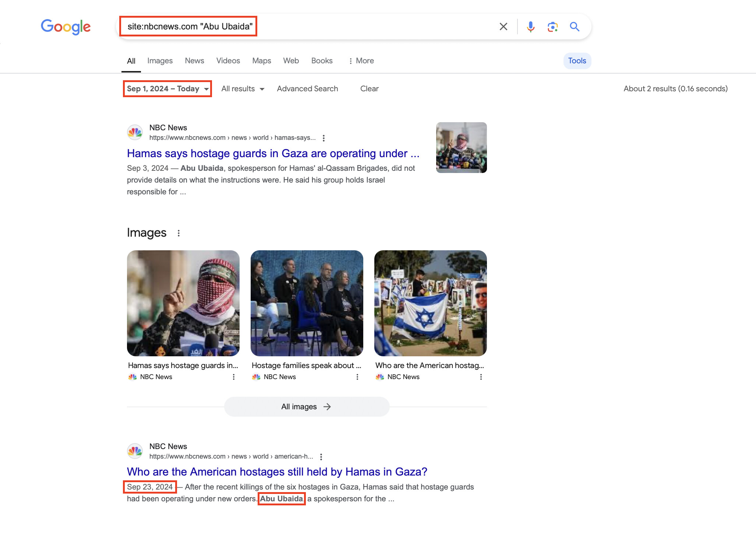Viewport: 756px width, 544px height.
Task: Start voice search with microphone icon
Action: 530,27
